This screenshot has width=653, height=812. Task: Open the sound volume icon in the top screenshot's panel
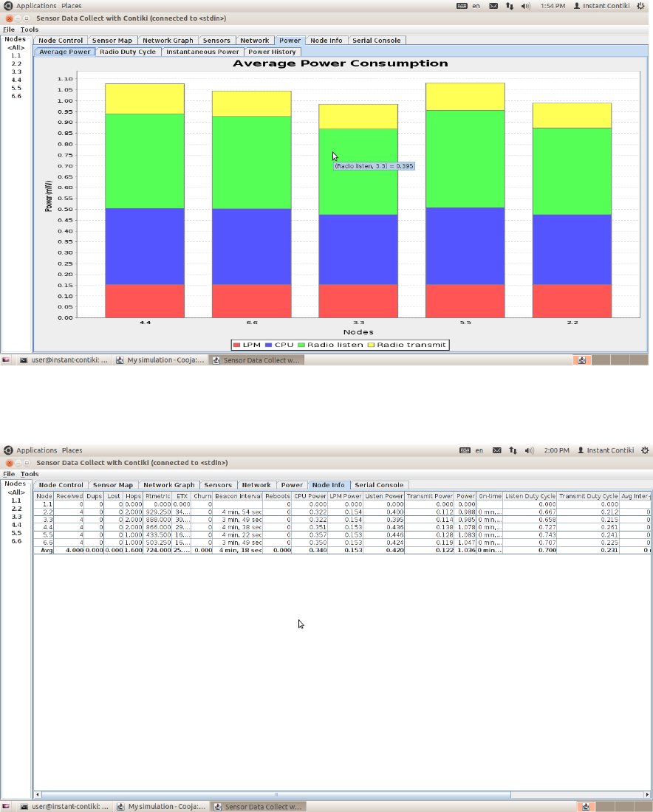tap(525, 6)
